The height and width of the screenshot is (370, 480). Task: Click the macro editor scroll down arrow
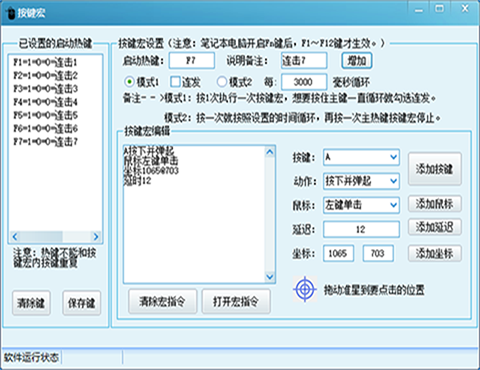coord(270,277)
